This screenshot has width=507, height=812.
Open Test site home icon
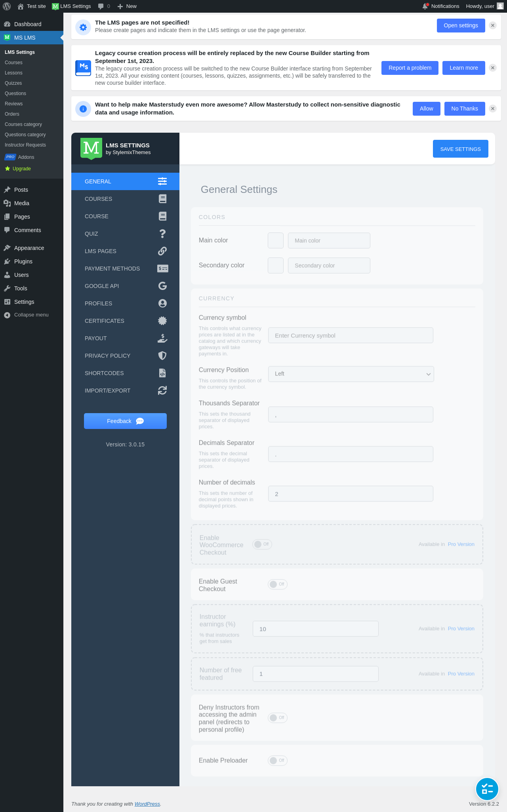point(21,6)
